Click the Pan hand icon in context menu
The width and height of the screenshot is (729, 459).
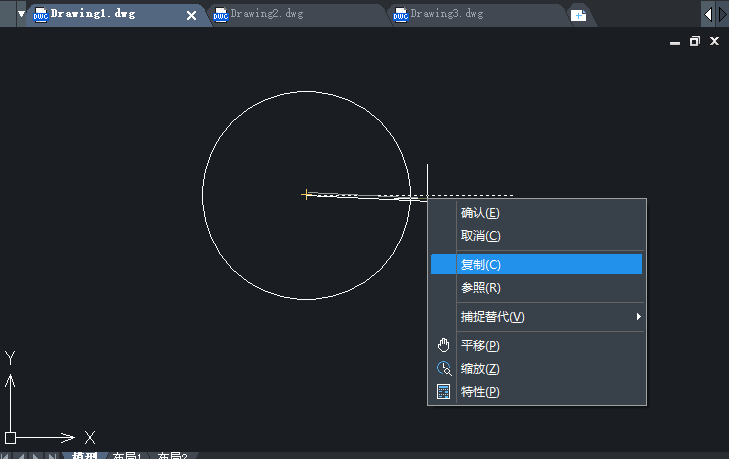pos(444,345)
